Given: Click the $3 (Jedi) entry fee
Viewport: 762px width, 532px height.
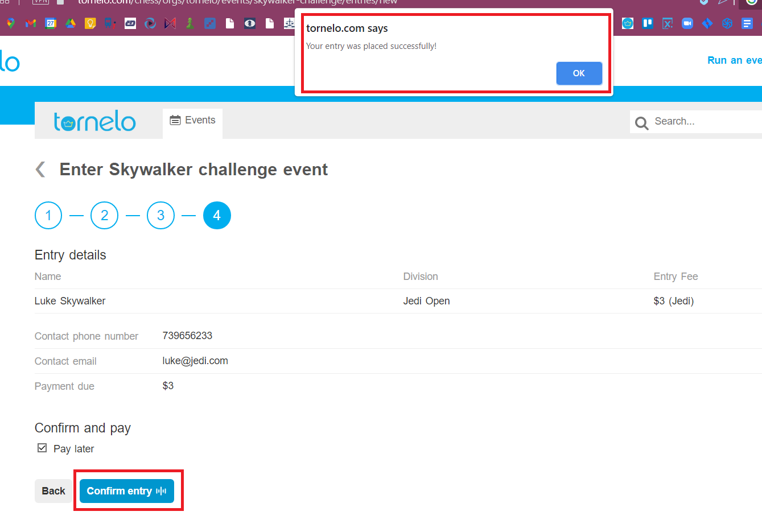Looking at the screenshot, I should point(674,301).
